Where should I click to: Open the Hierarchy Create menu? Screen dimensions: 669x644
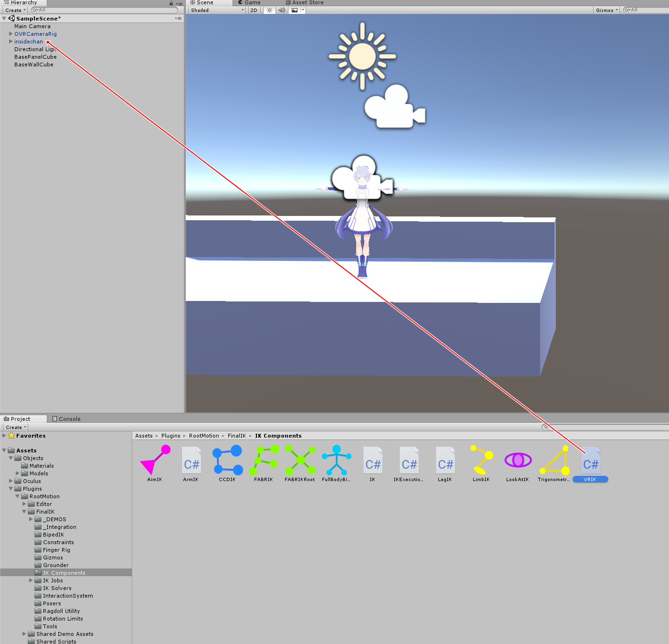[14, 10]
